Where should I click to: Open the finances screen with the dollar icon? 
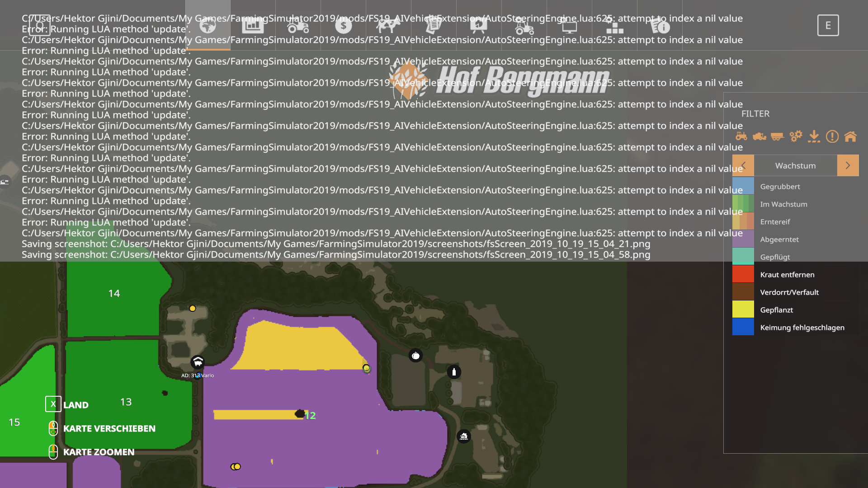[x=344, y=26]
